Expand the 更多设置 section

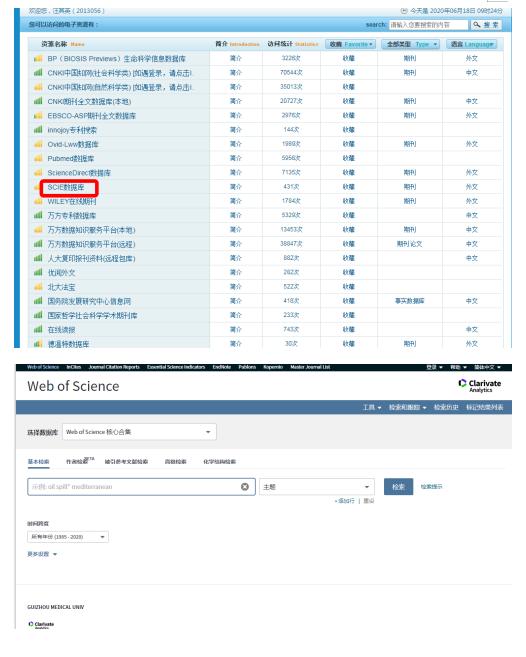coord(42,554)
